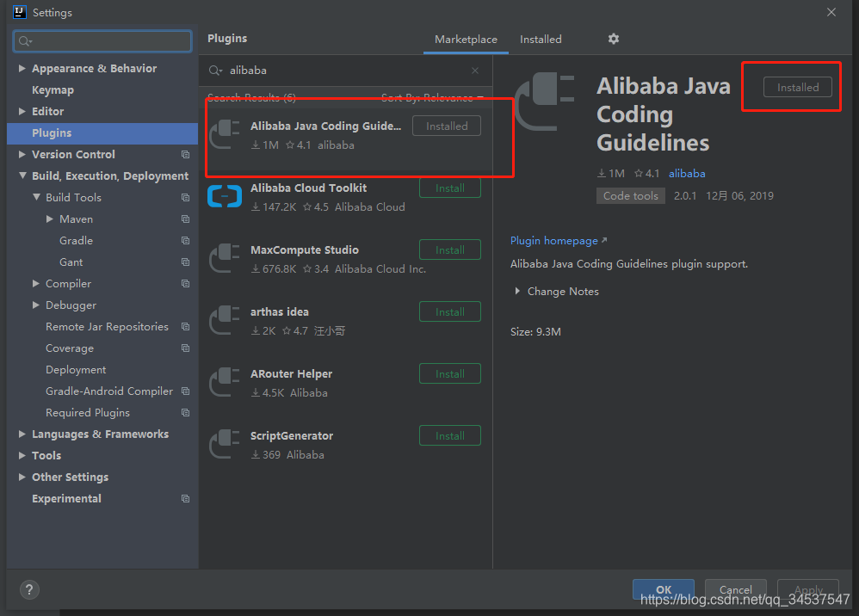The image size is (859, 616).
Task: Click the Code tools tag
Action: [x=631, y=196]
